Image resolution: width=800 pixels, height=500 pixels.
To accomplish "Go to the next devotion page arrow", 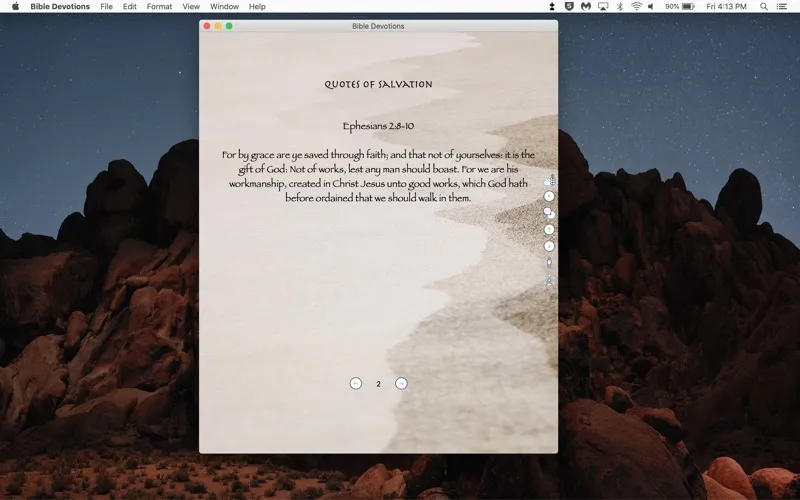I will click(402, 384).
